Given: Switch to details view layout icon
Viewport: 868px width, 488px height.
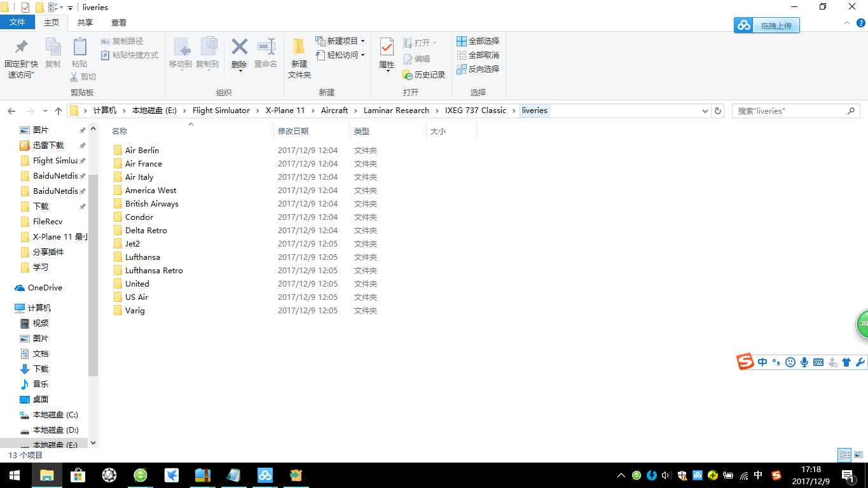Looking at the screenshot, I should [844, 455].
